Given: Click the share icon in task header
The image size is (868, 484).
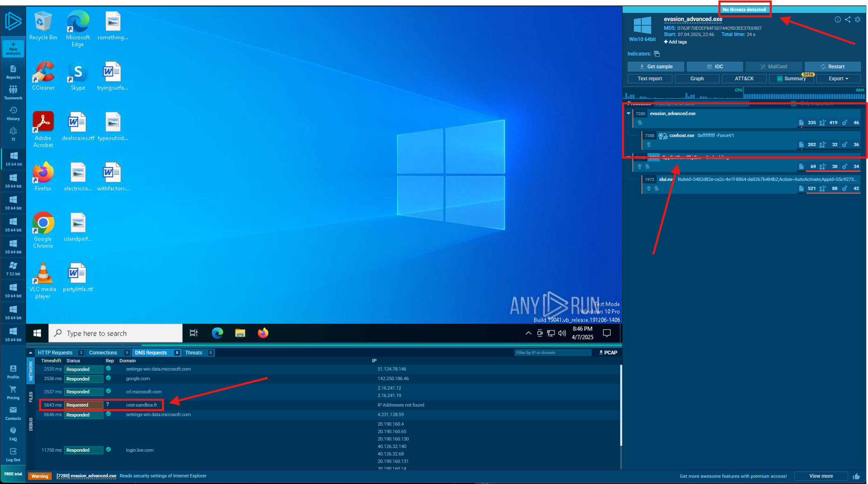Looking at the screenshot, I should pyautogui.click(x=848, y=19).
